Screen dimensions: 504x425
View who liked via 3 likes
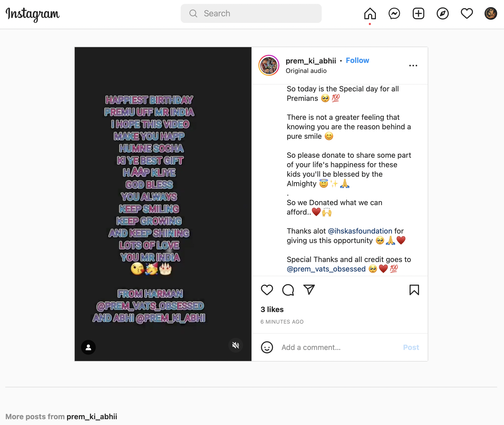(x=272, y=309)
